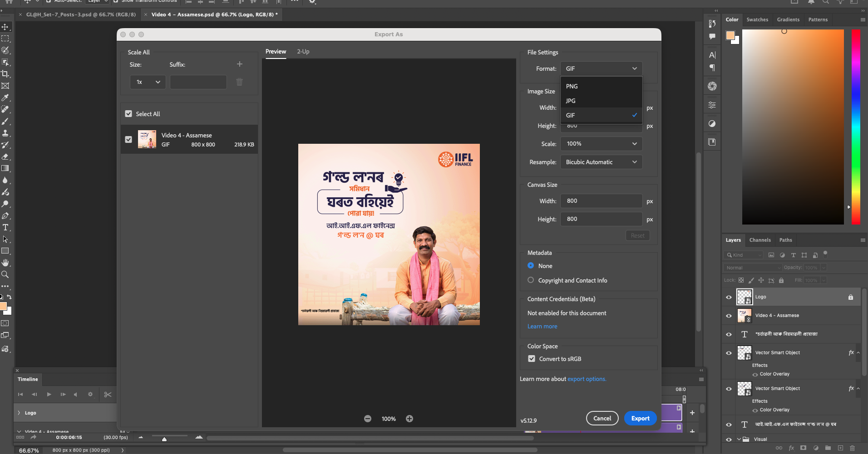Select the Frame tool
This screenshot has height=454, width=868.
(x=5, y=86)
